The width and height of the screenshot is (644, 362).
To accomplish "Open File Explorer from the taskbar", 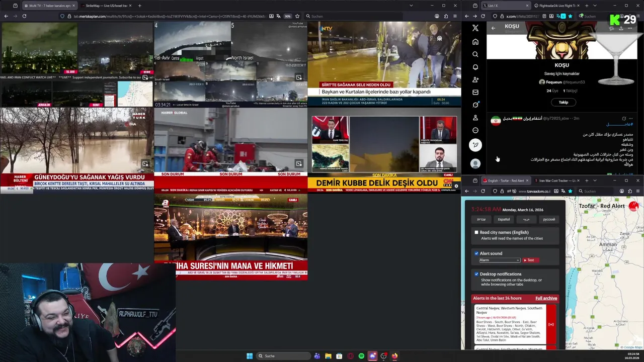I will click(328, 356).
